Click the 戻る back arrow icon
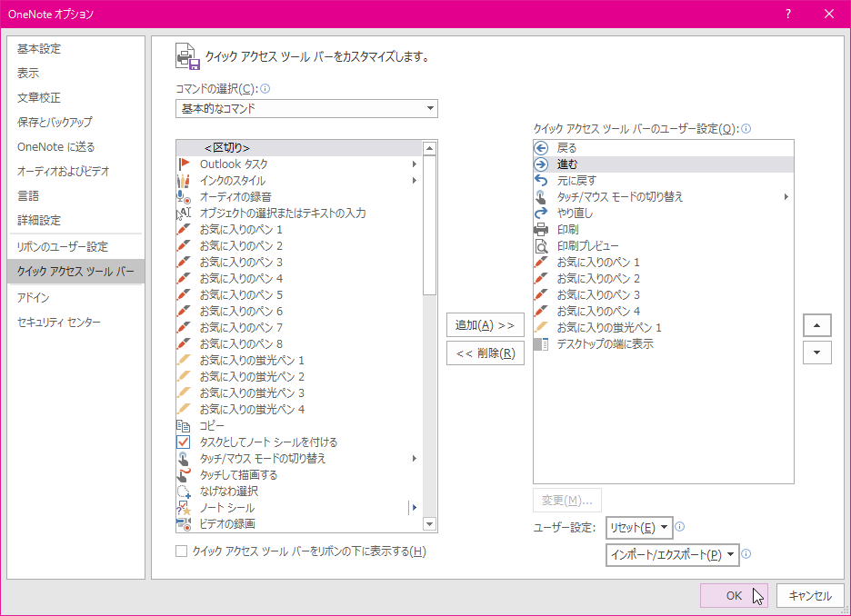The height and width of the screenshot is (616, 851). tap(541, 147)
